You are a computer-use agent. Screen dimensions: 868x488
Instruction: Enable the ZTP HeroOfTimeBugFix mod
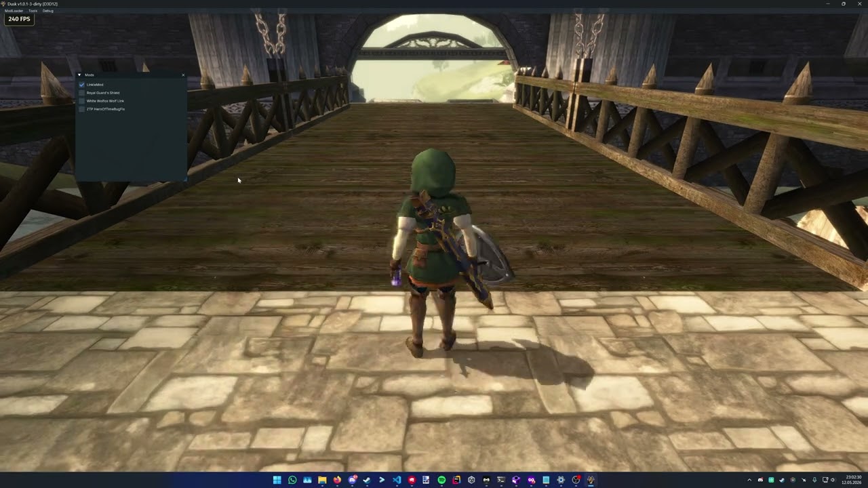click(x=81, y=109)
